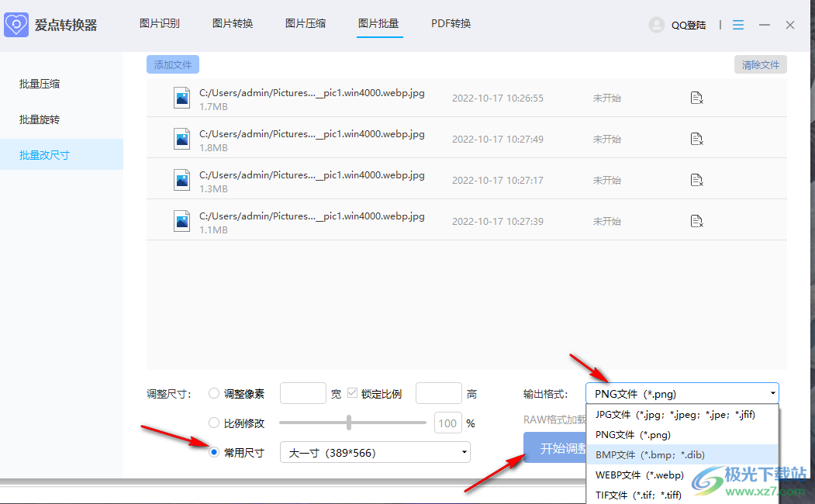The width and height of the screenshot is (815, 504).
Task: Click the percentage value field 100
Action: (x=447, y=423)
